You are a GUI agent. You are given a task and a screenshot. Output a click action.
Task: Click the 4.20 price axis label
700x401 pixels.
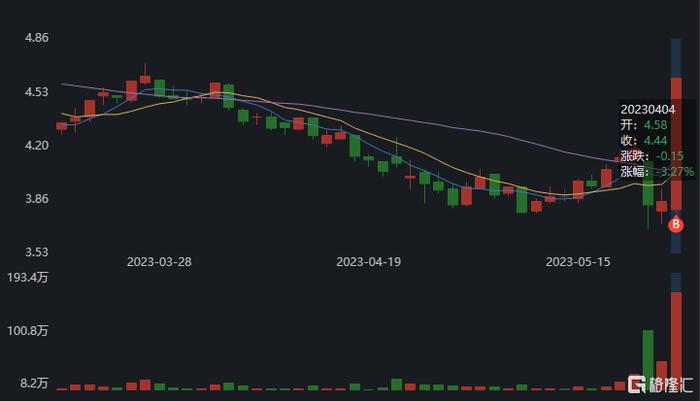[37, 145]
